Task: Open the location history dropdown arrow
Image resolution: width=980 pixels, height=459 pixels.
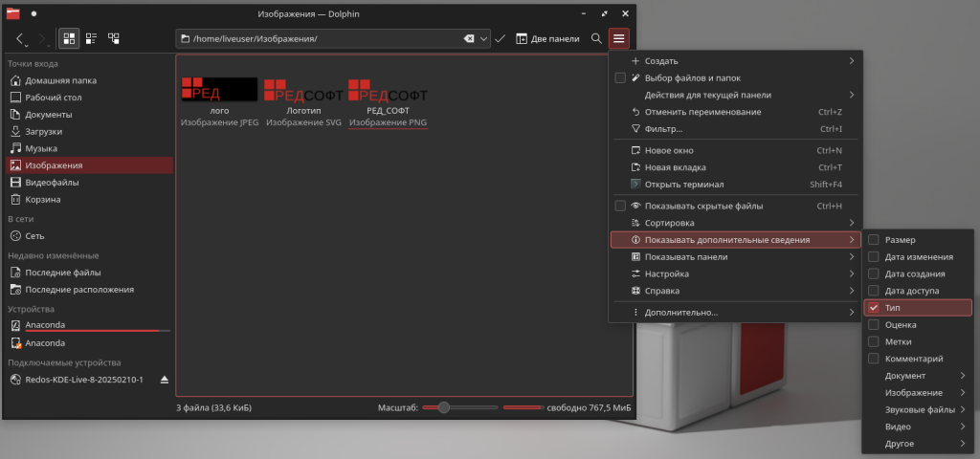Action: point(484,38)
